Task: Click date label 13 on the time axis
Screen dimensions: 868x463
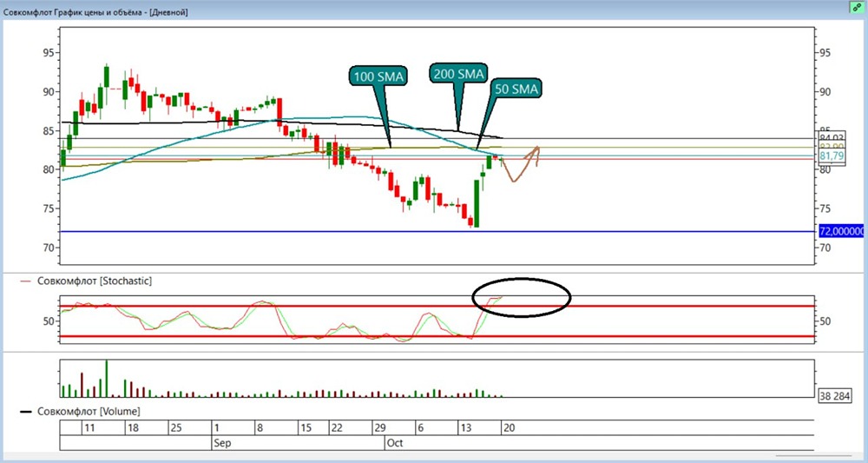Action: (465, 428)
